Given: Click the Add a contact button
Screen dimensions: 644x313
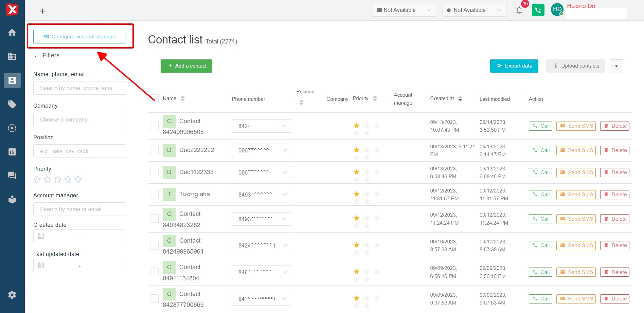Looking at the screenshot, I should coord(186,66).
